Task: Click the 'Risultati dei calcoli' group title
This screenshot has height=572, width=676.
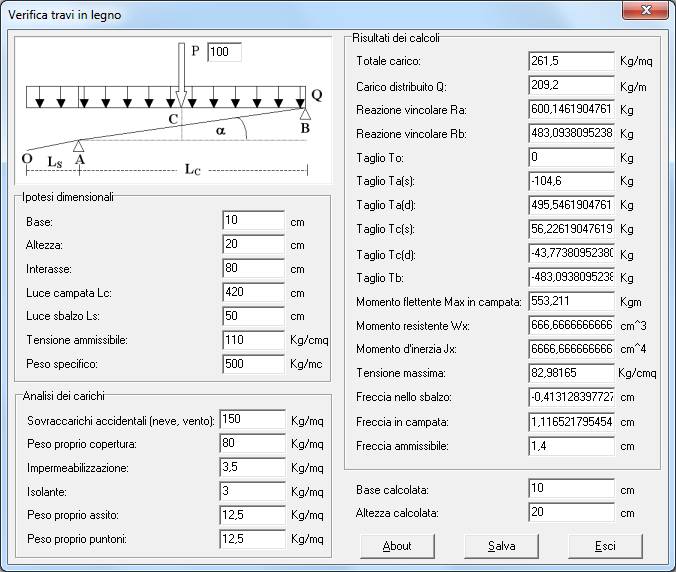Action: [396, 38]
